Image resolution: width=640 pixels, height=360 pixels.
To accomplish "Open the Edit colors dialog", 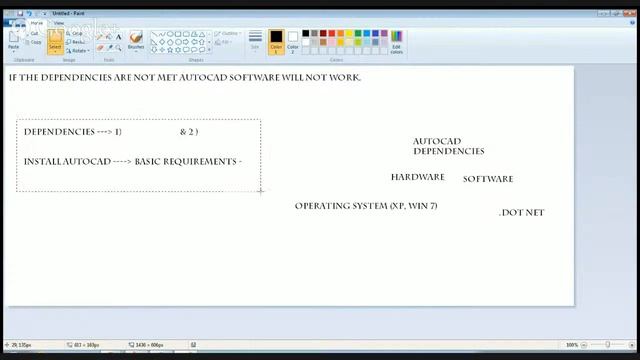I will (x=396, y=42).
